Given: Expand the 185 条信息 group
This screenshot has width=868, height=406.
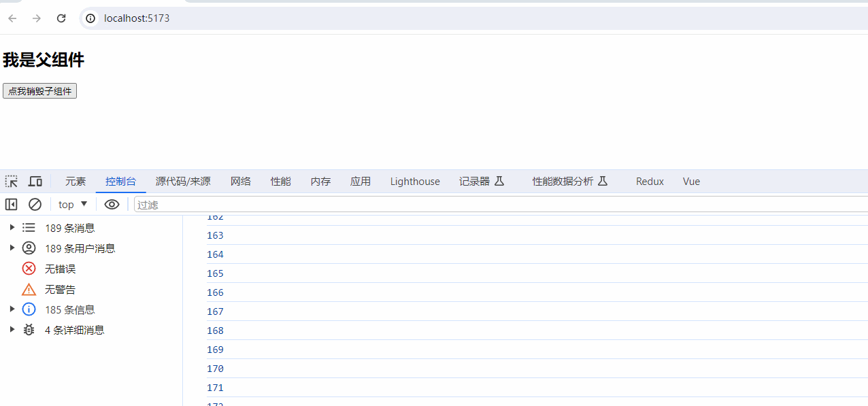Looking at the screenshot, I should (x=12, y=309).
